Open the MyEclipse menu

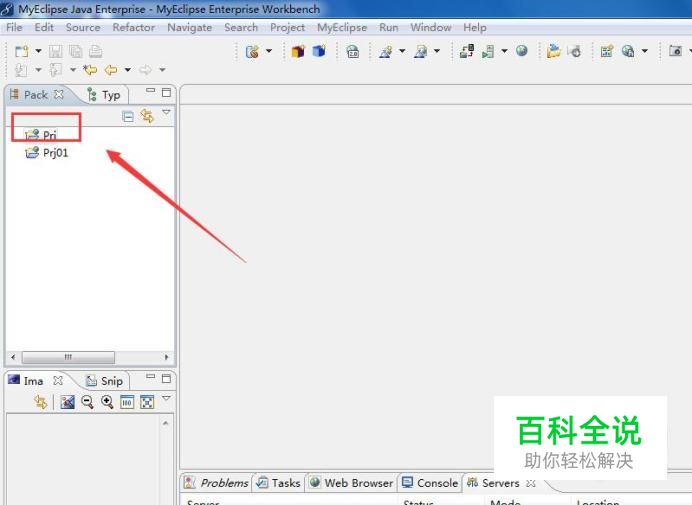click(x=342, y=27)
